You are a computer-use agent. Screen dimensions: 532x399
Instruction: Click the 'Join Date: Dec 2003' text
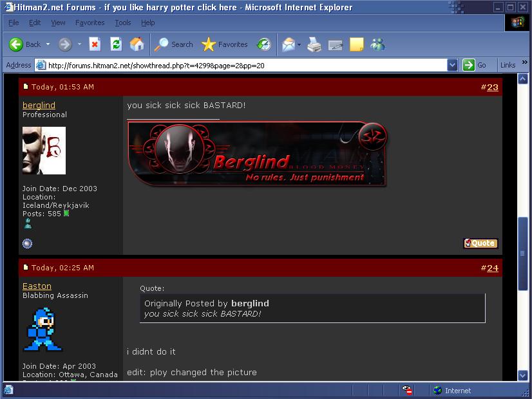coord(60,189)
